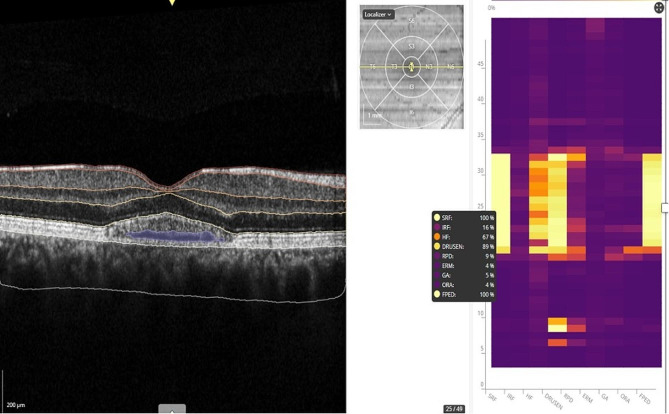Click the '45' tick on heatmap y-axis
The image size is (669, 414).
point(480,64)
